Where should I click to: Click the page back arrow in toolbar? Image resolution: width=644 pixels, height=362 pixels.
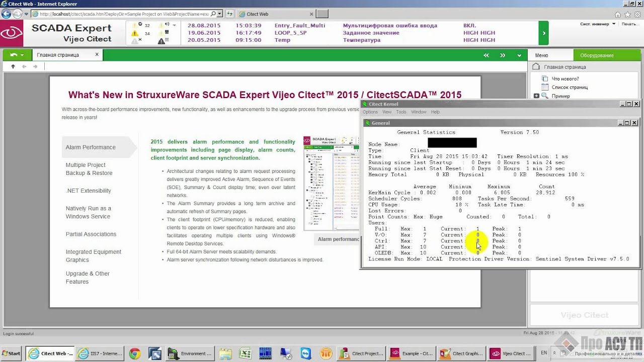pos(24,66)
